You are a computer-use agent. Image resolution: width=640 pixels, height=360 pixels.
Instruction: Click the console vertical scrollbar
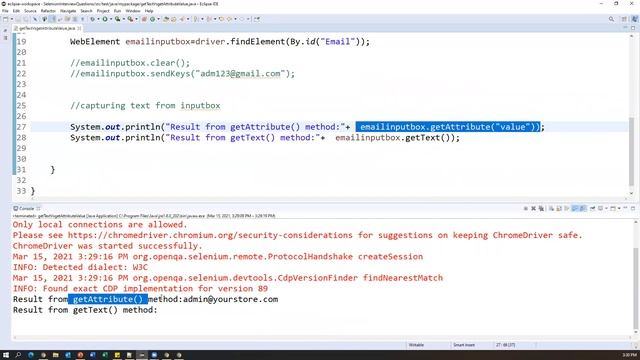636,278
